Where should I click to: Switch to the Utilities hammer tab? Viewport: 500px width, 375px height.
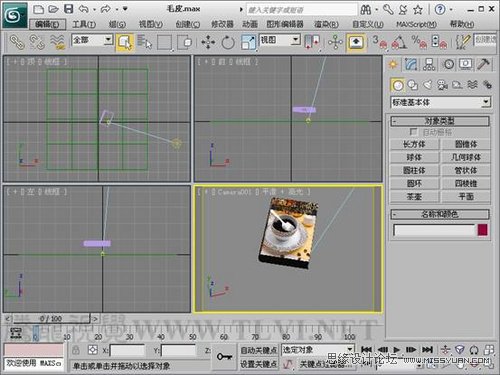(483, 64)
